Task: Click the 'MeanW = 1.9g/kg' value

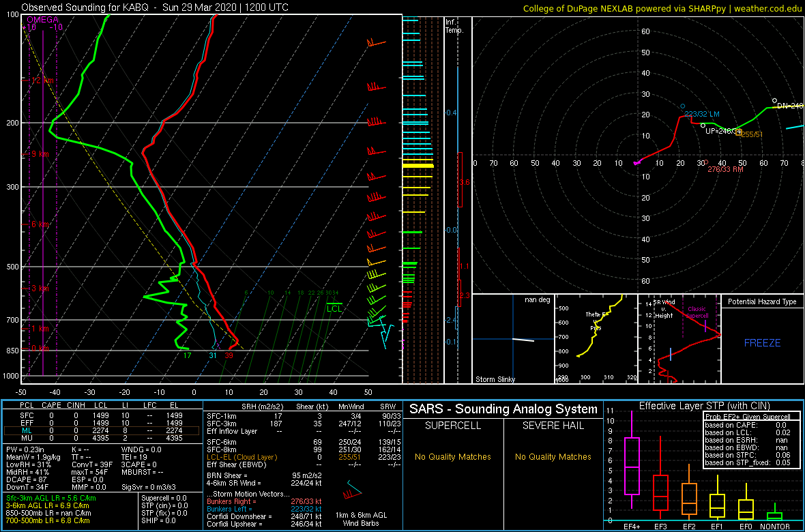Action: [33, 458]
